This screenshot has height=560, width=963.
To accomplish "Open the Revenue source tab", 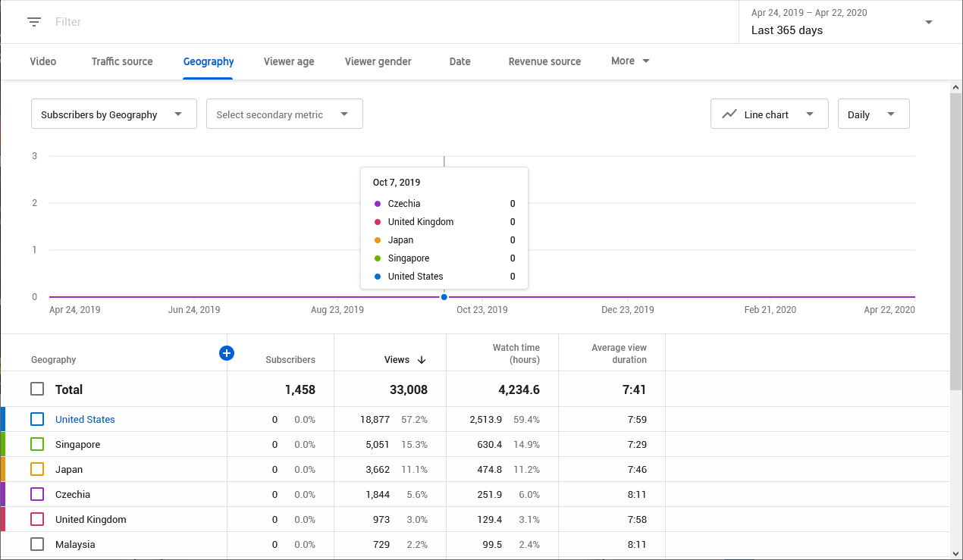I will [544, 61].
